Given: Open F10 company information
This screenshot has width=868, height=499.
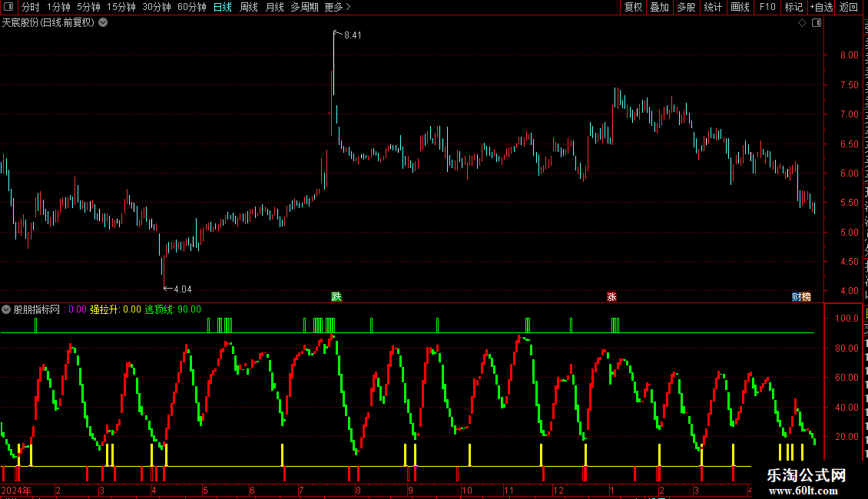Looking at the screenshot, I should pos(767,7).
